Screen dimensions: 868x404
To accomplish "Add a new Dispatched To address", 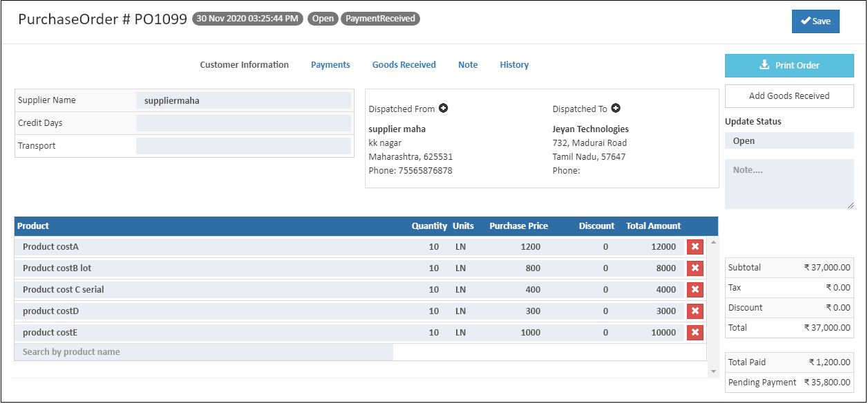I will point(616,108).
